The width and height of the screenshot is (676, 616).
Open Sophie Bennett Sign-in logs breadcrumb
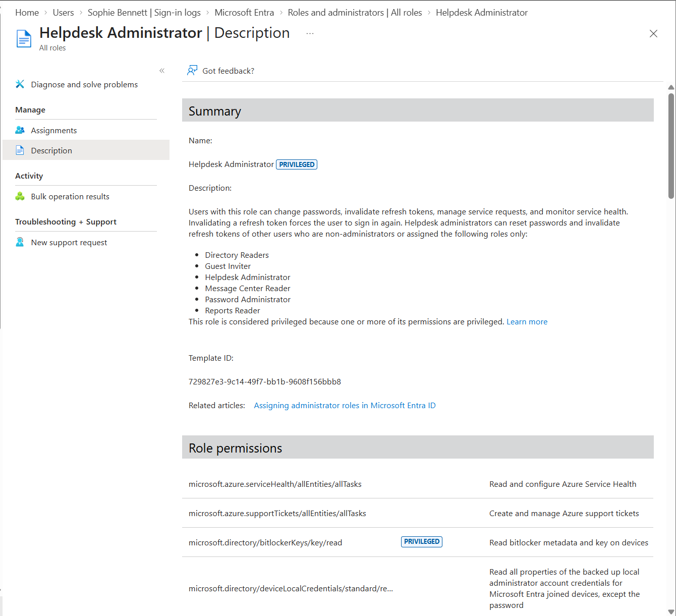tap(144, 13)
